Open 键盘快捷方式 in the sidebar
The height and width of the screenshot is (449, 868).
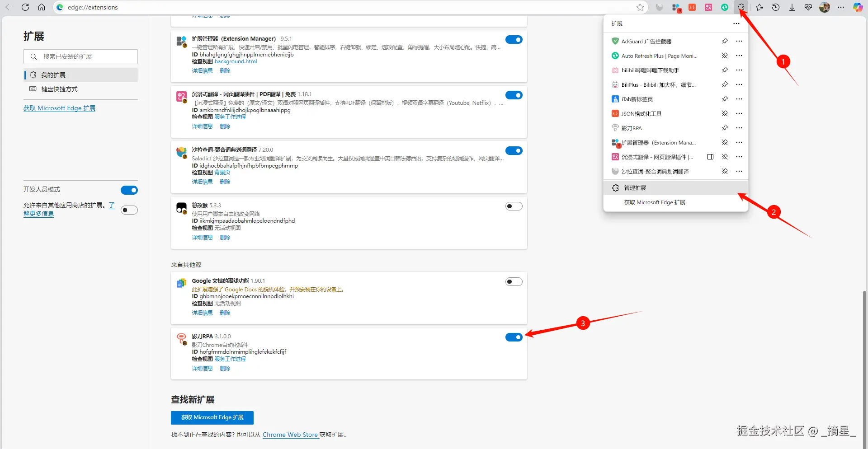point(81,89)
